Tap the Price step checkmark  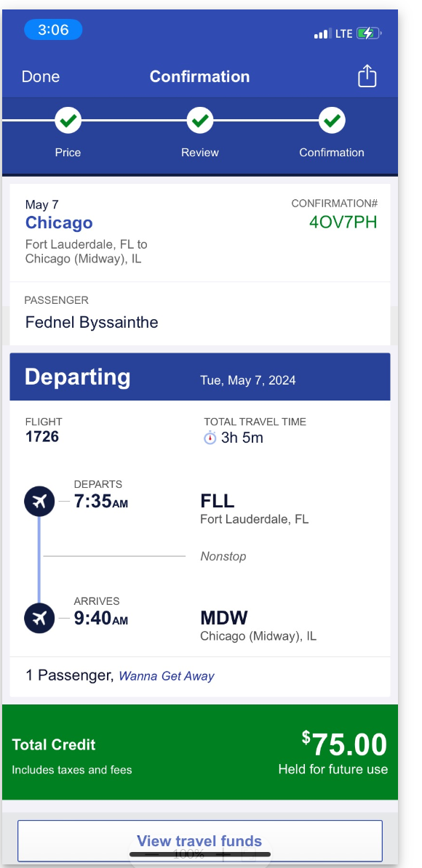[x=68, y=120]
